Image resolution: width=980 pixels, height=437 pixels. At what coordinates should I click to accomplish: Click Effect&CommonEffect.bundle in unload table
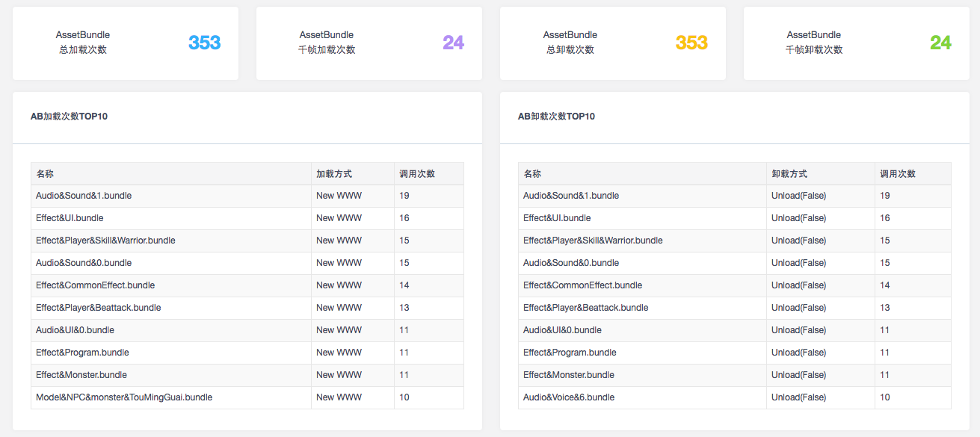(x=580, y=285)
